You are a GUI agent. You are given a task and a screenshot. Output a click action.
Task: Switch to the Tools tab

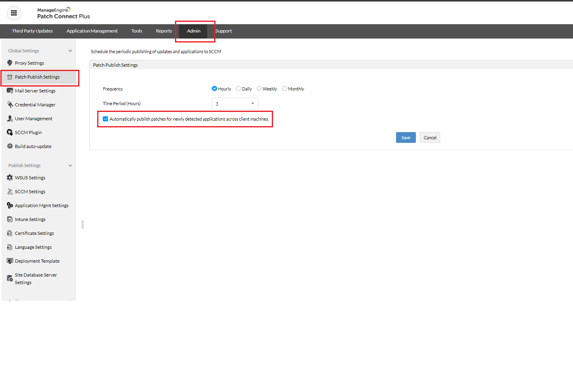137,31
